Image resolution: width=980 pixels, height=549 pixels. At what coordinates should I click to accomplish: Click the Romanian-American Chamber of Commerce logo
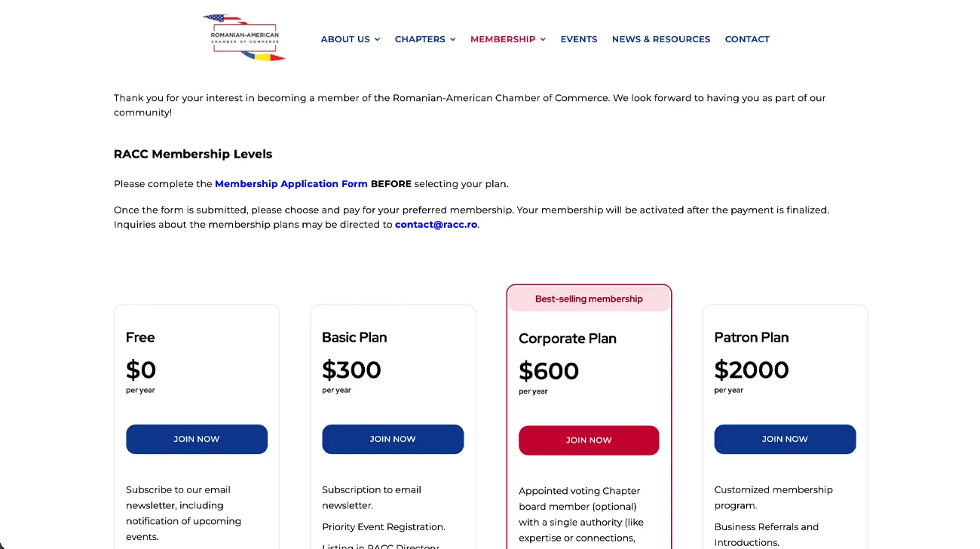(x=244, y=38)
